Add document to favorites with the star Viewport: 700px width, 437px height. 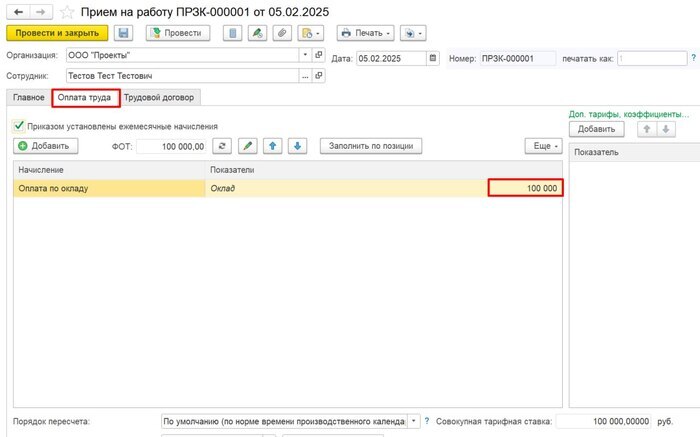tap(67, 12)
